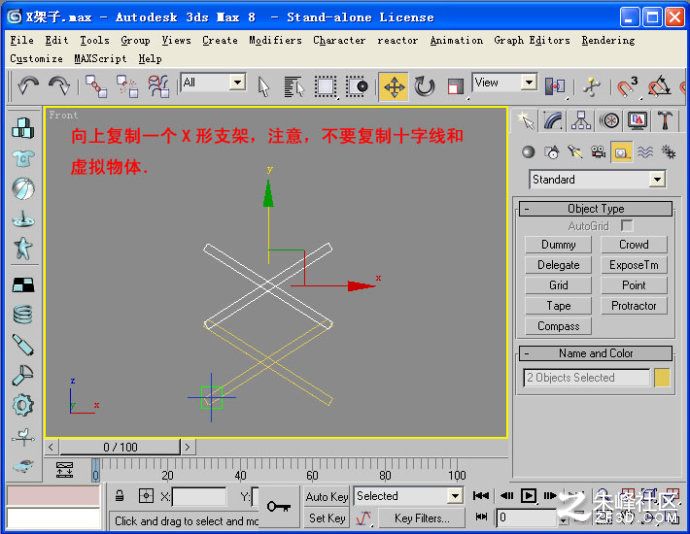Open the Create panel tab

pyautogui.click(x=525, y=120)
